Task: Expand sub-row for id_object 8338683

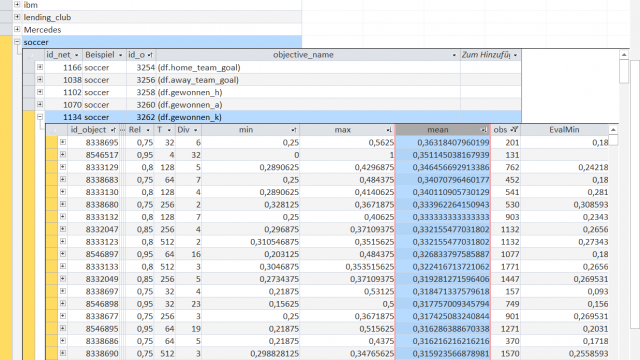Action: (62, 179)
